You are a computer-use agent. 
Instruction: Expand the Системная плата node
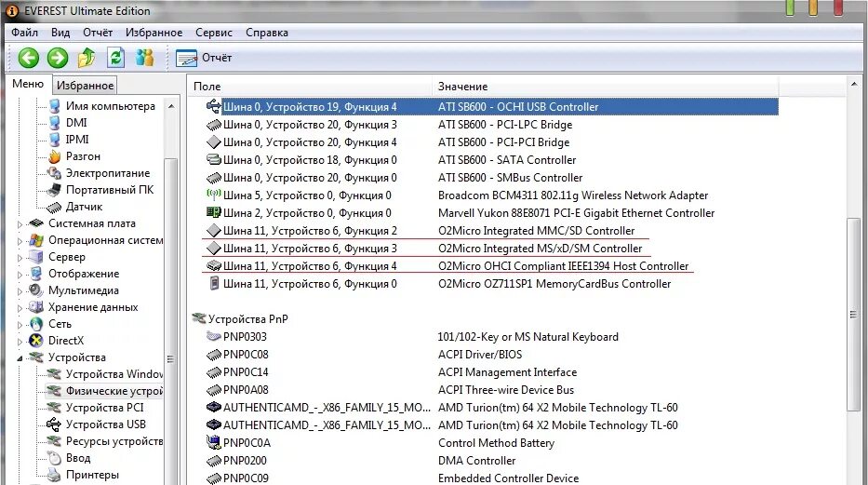[x=20, y=224]
